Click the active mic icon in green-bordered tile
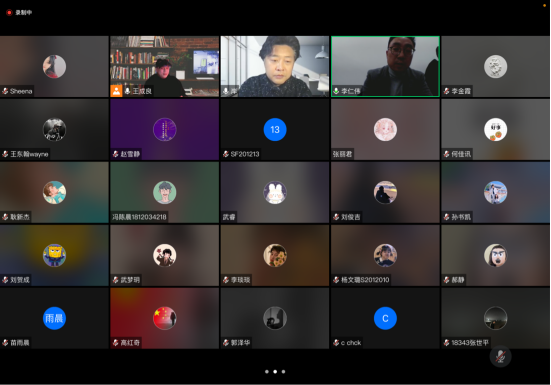This screenshot has width=551, height=385. tap(336, 91)
